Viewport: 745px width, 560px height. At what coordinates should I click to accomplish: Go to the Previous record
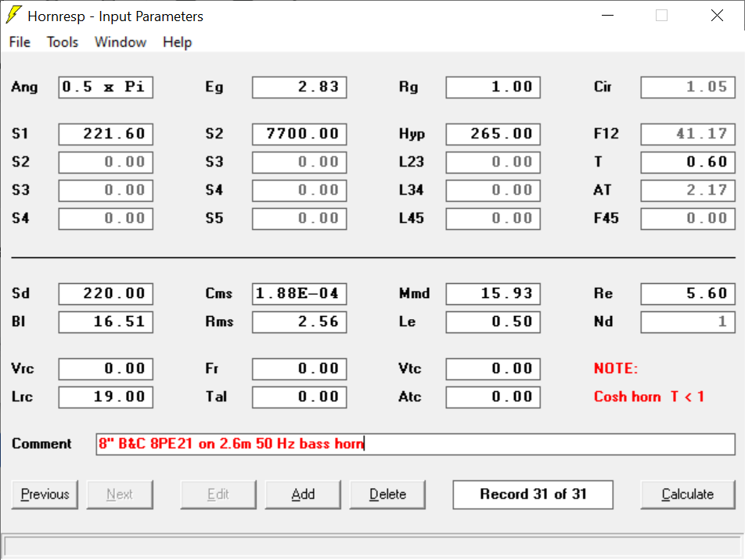pyautogui.click(x=45, y=494)
